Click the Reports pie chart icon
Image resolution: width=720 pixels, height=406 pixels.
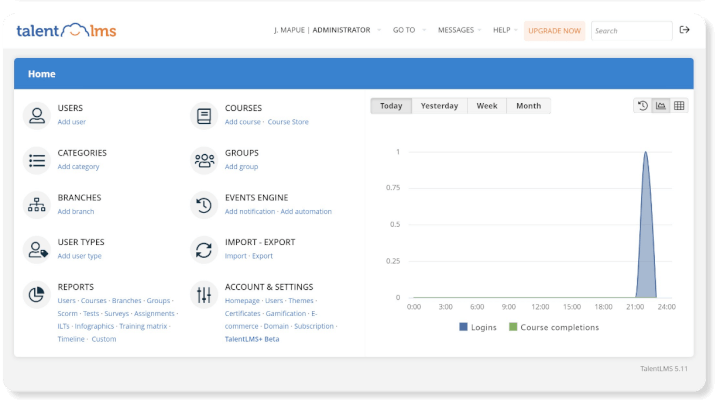[37, 294]
